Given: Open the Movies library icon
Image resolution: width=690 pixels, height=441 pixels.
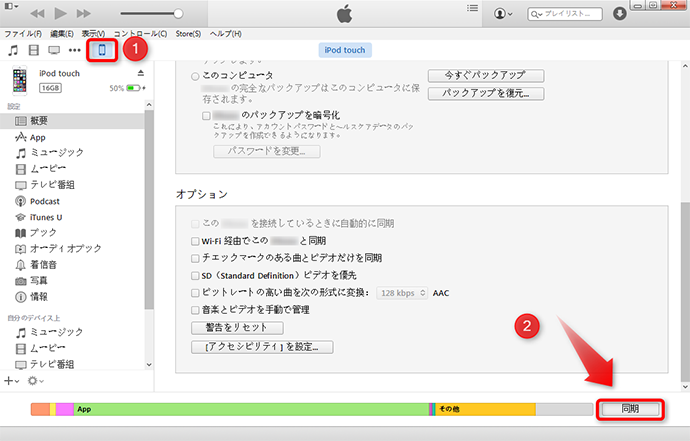Looking at the screenshot, I should coord(33,50).
